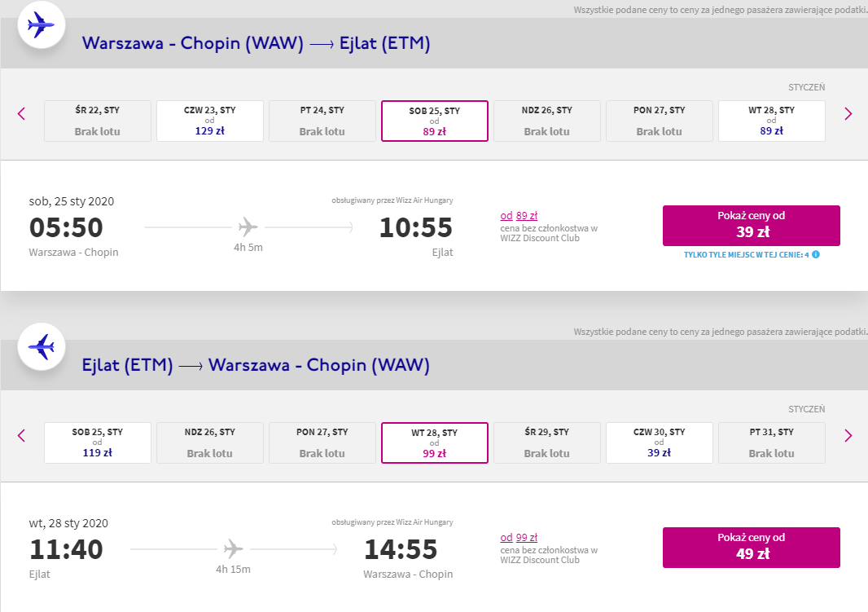Show earlier return dates with left arrow

pyautogui.click(x=22, y=435)
